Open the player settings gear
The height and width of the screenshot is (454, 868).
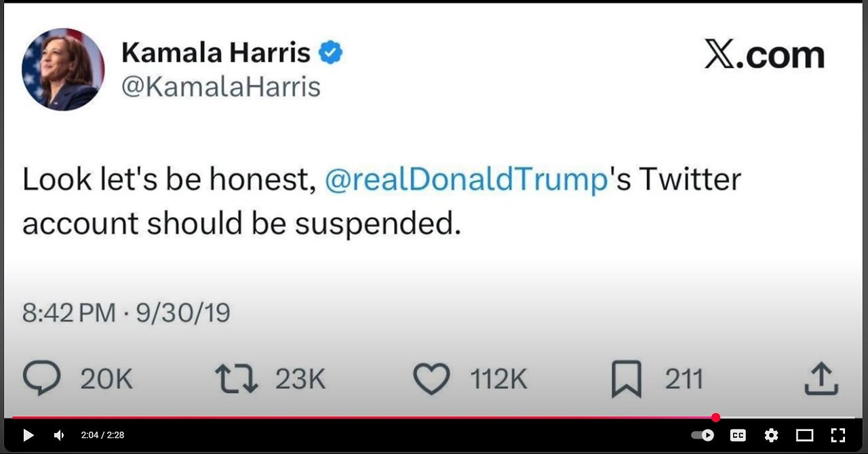pyautogui.click(x=771, y=435)
